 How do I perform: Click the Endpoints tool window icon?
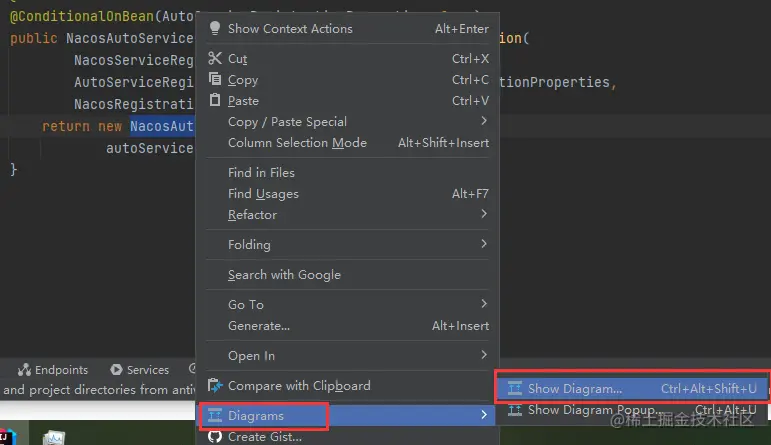24,369
